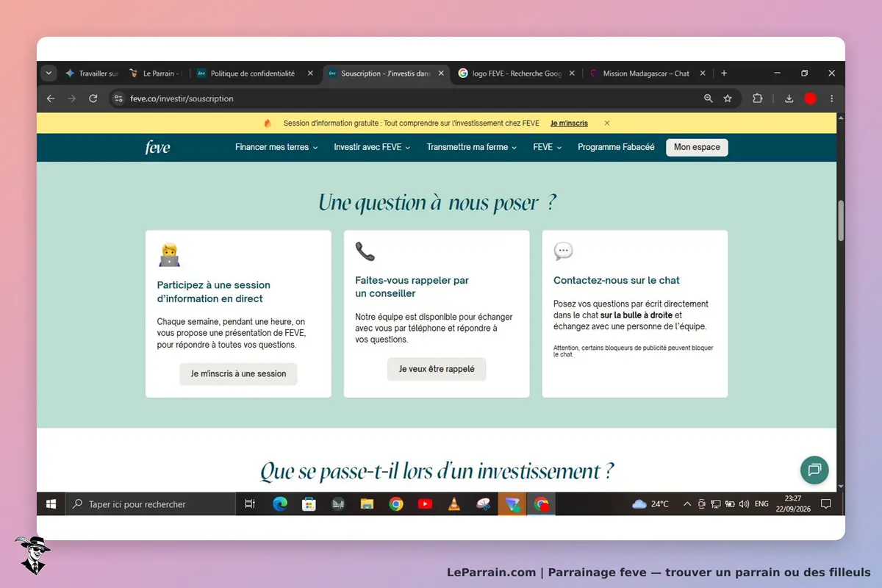Click the Mon espace button
Viewport: 882px width, 588px height.
click(x=697, y=148)
